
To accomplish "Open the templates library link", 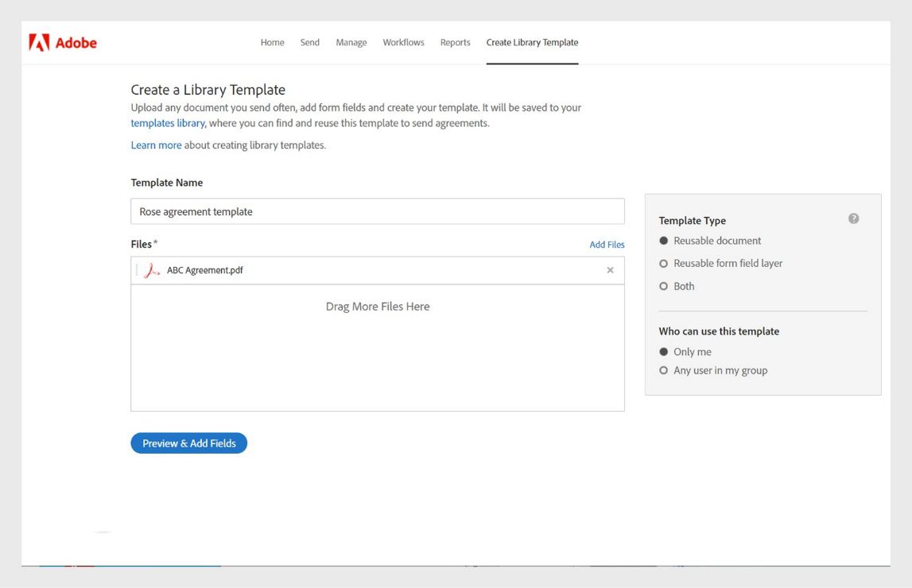I will (x=167, y=123).
